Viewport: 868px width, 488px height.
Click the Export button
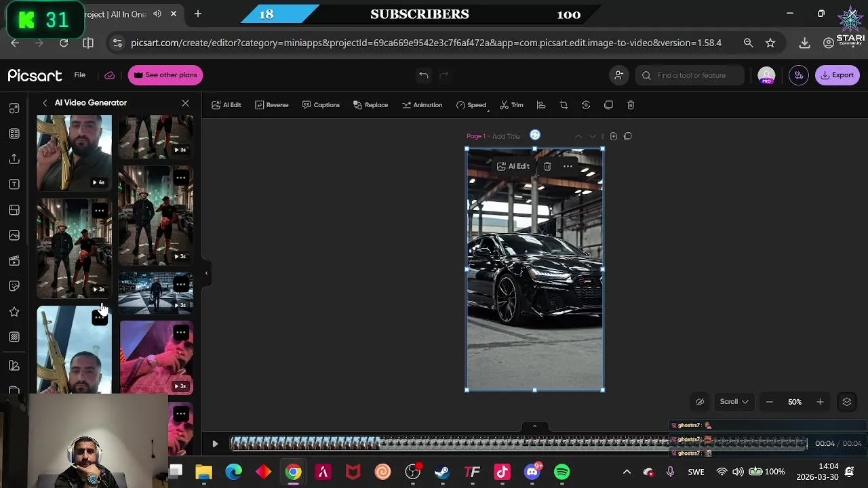pos(837,75)
